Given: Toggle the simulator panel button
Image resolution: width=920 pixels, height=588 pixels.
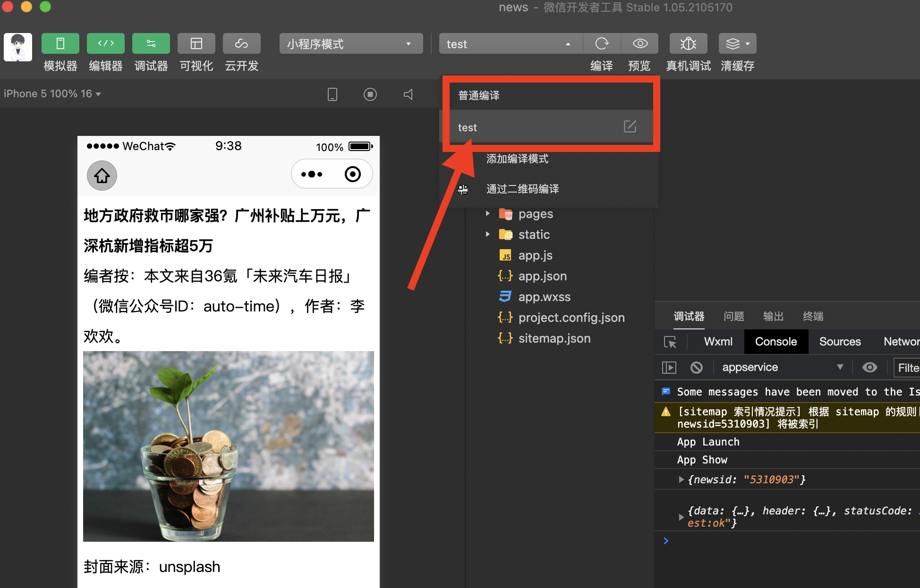Looking at the screenshot, I should pyautogui.click(x=60, y=44).
